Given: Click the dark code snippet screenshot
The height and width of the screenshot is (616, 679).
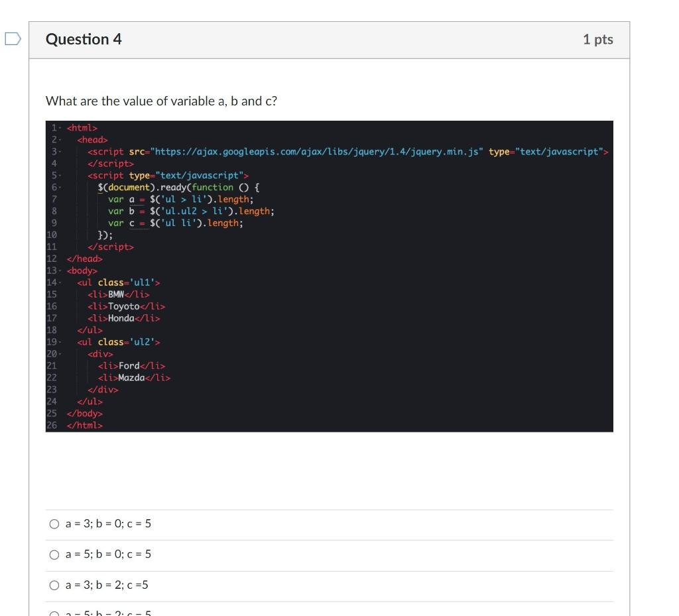Looking at the screenshot, I should (330, 275).
